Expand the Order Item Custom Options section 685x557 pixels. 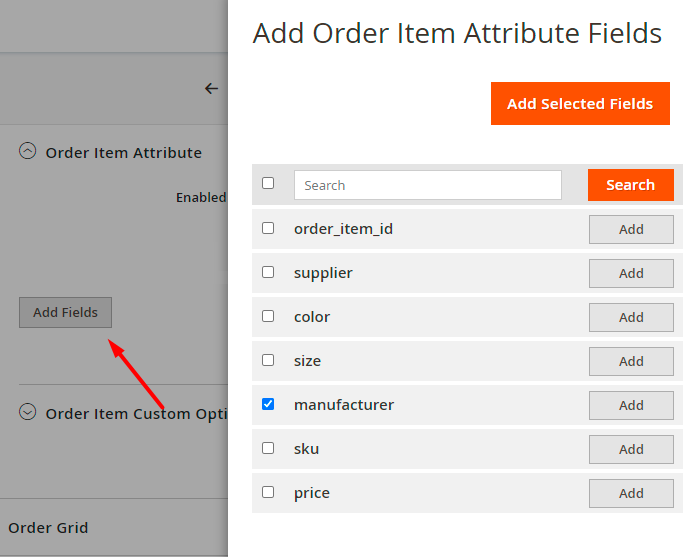(28, 412)
